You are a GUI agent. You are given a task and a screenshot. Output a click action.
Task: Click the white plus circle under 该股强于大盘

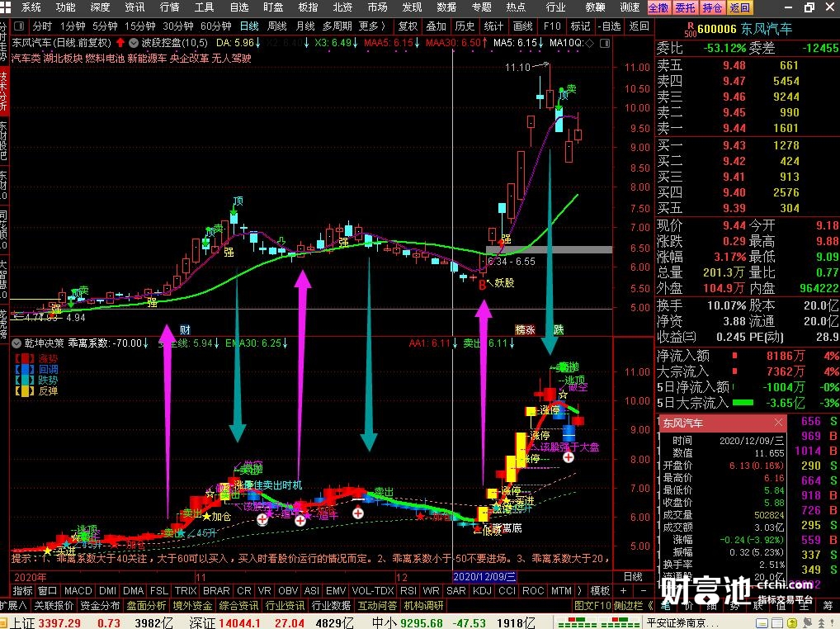click(x=569, y=457)
